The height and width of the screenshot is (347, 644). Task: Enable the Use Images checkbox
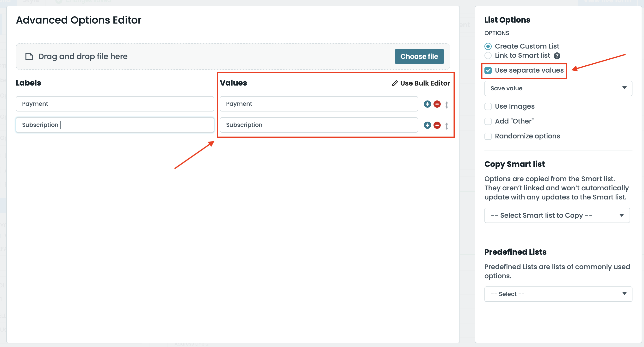click(x=488, y=106)
